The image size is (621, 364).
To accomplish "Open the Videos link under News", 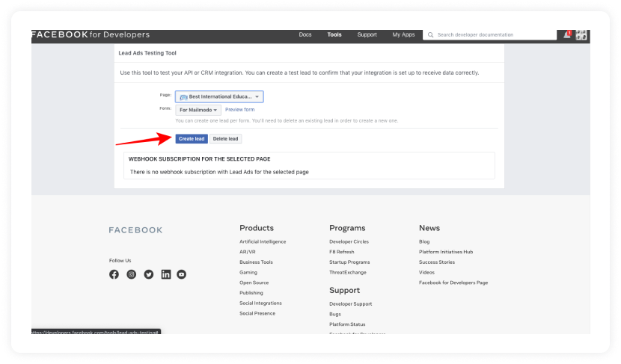I will pyautogui.click(x=427, y=272).
